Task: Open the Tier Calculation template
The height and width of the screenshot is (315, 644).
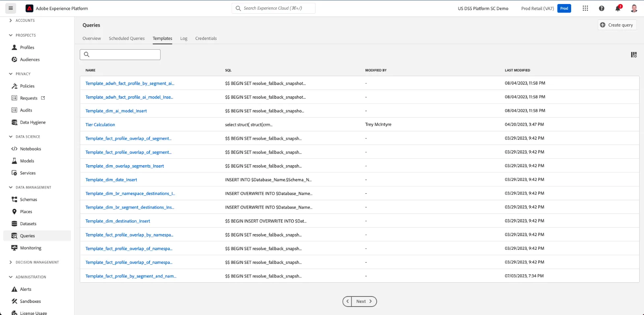Action: pos(100,125)
